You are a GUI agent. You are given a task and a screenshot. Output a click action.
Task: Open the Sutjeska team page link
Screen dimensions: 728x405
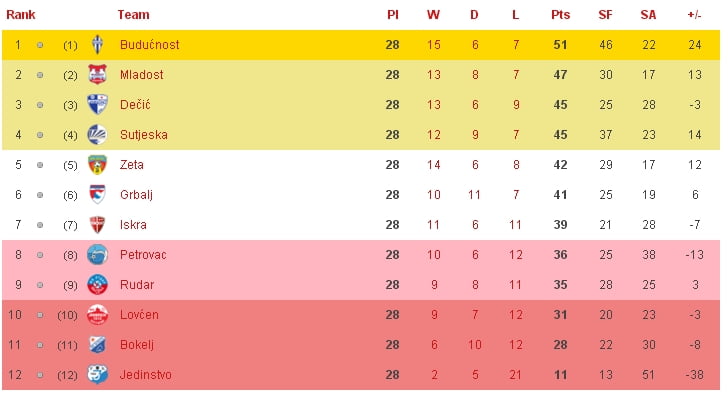[x=144, y=135]
